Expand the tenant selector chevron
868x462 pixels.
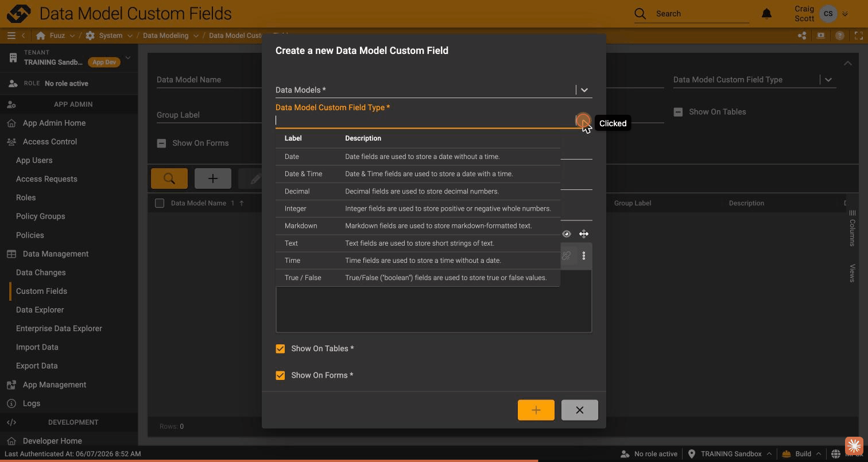click(x=128, y=57)
